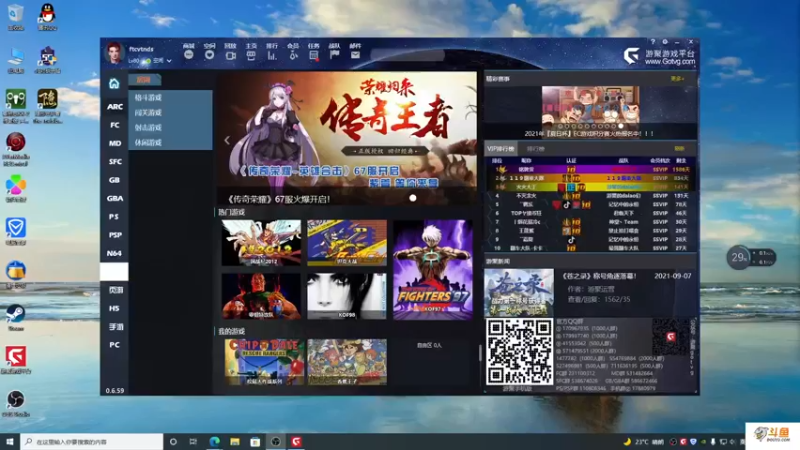800x450 pixels.
Task: Select the last event carousel dot
Action: (621, 126)
